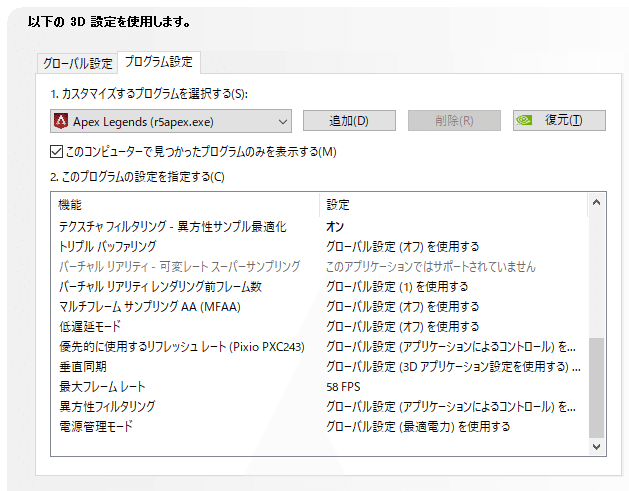The width and height of the screenshot is (629, 491).
Task: Click the settings list scrollbar thumb
Action: pos(596,388)
